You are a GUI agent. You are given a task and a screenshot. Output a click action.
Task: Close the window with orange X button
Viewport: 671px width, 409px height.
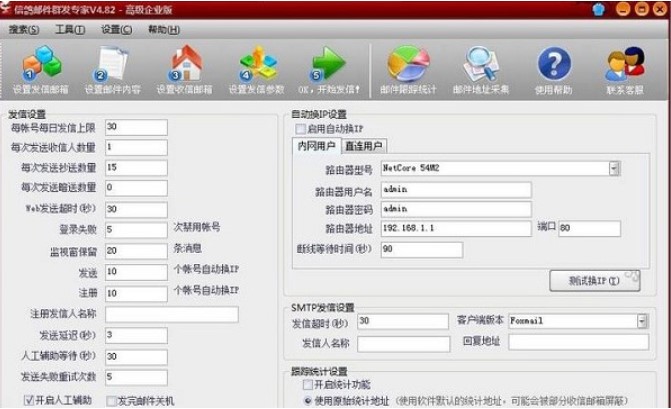coord(660,9)
